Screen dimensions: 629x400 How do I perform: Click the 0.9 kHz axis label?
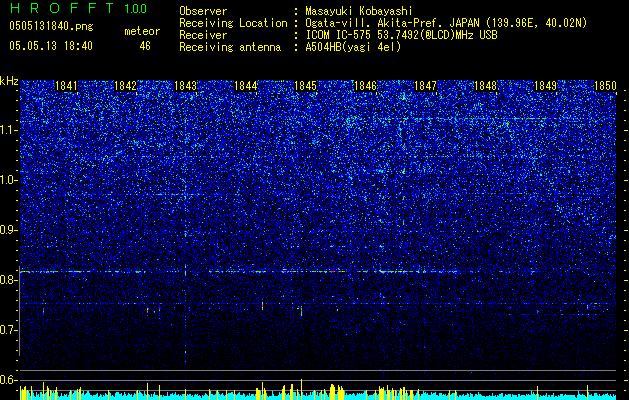coord(8,230)
